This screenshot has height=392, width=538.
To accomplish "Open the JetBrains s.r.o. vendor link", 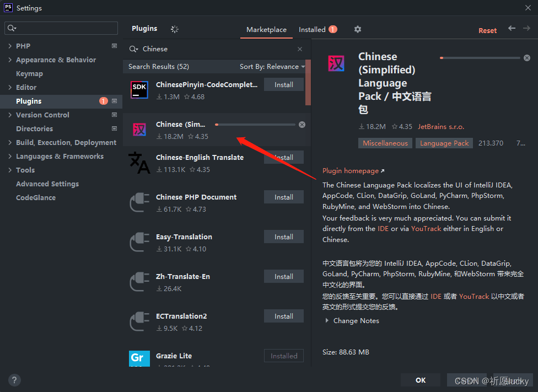I will [x=441, y=127].
